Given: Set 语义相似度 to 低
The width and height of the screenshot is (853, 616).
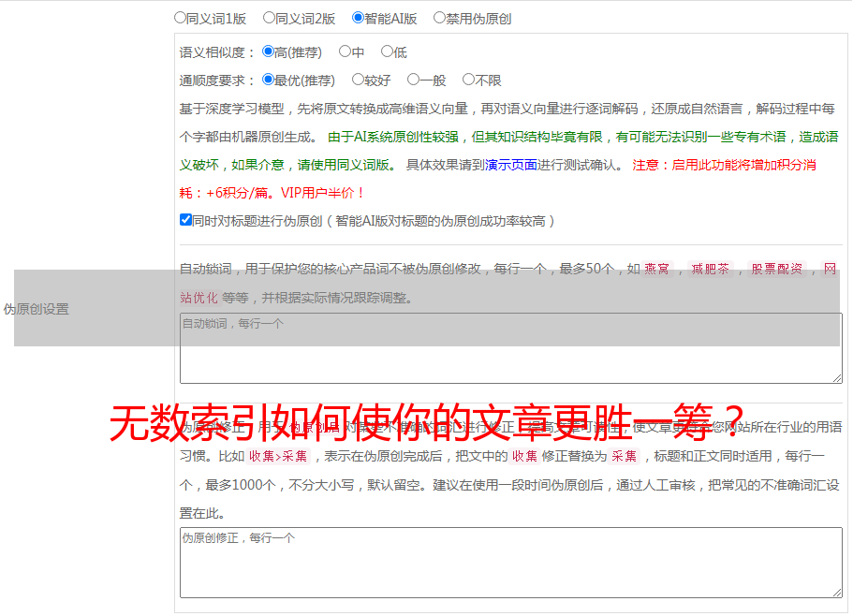Looking at the screenshot, I should tap(387, 51).
